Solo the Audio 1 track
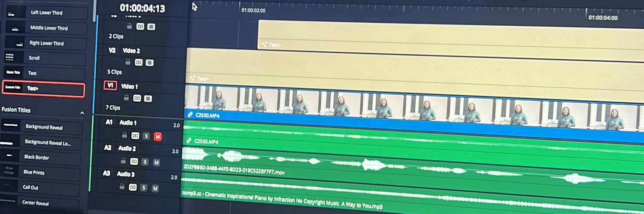The width and height of the screenshot is (644, 214). [146, 136]
